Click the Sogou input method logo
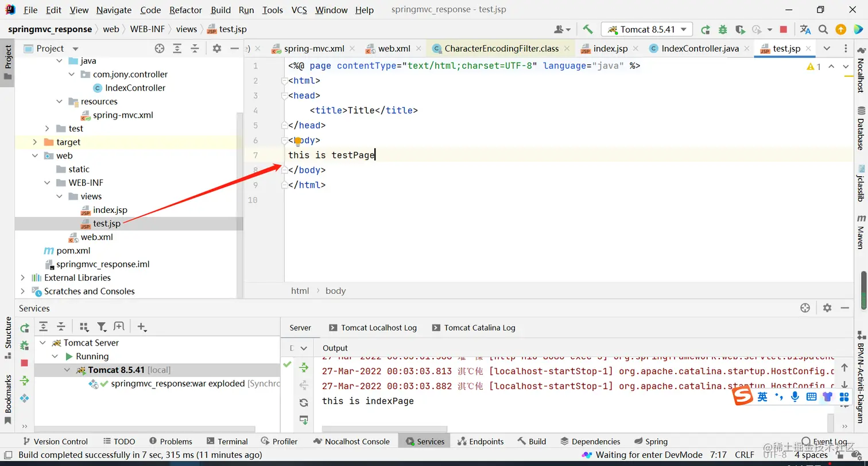Viewport: 868px width, 466px height. coord(743,397)
